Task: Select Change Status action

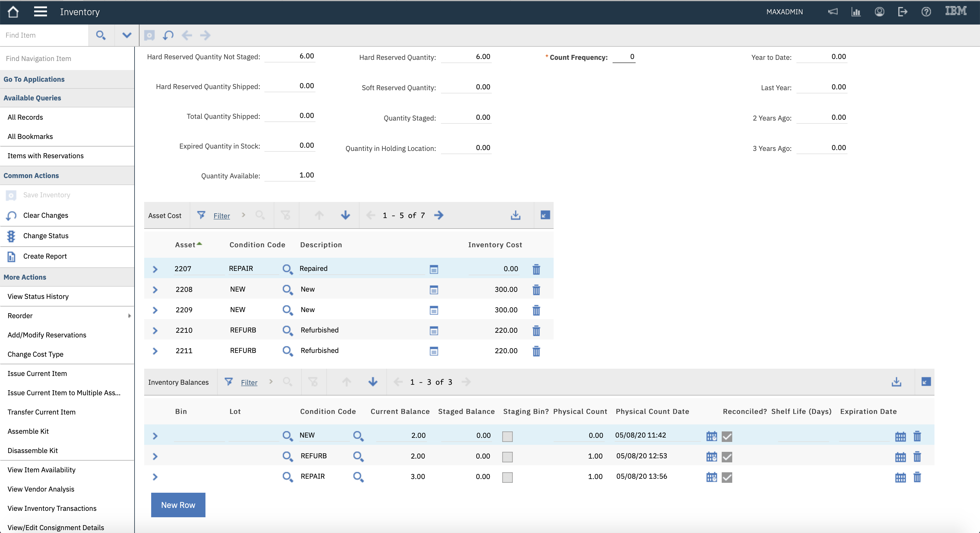Action: tap(46, 236)
